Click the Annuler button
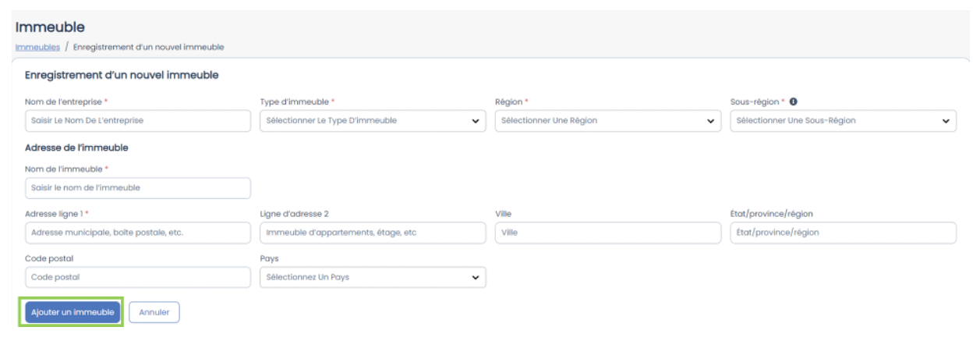The width and height of the screenshot is (980, 359). pos(154,312)
